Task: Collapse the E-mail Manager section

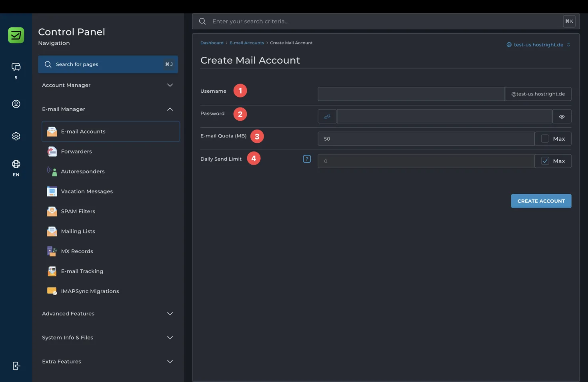Action: tap(108, 109)
